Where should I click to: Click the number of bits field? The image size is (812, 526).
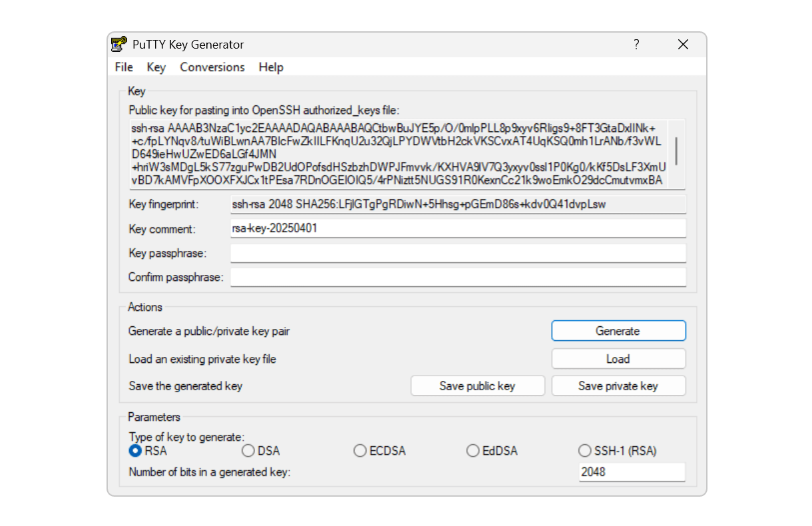[632, 472]
